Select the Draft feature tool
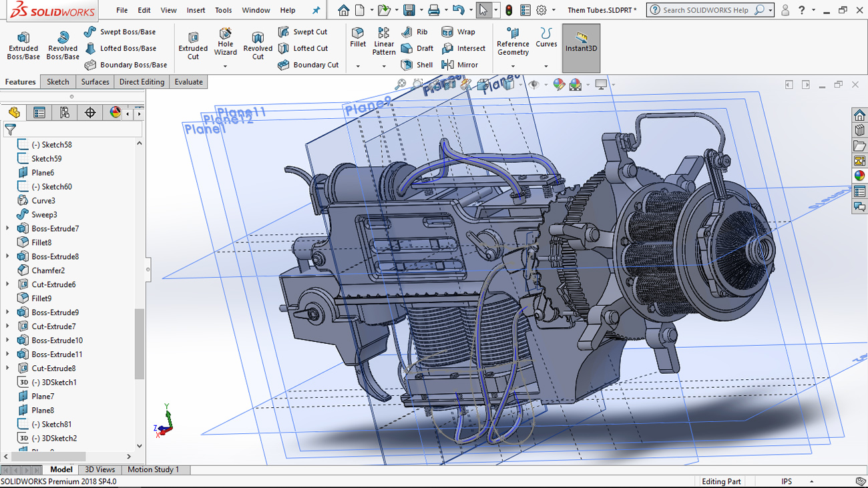868x488 pixels. tap(417, 49)
